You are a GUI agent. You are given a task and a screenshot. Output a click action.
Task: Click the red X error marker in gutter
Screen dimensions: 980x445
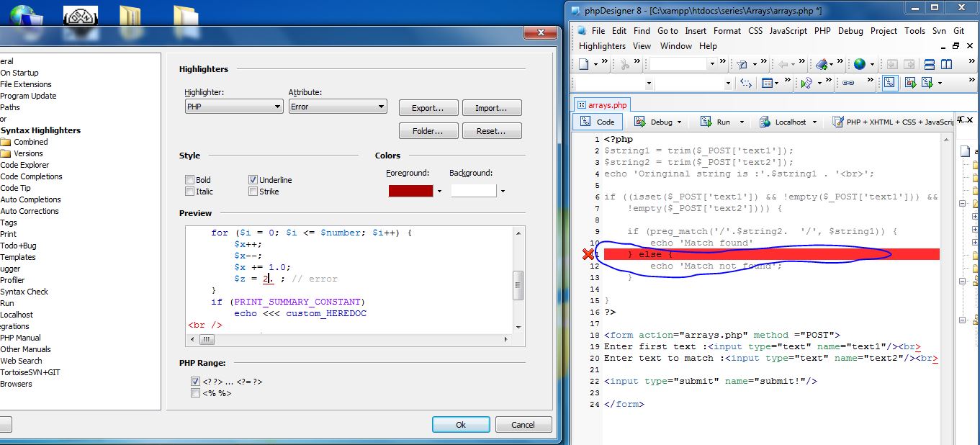coord(588,254)
